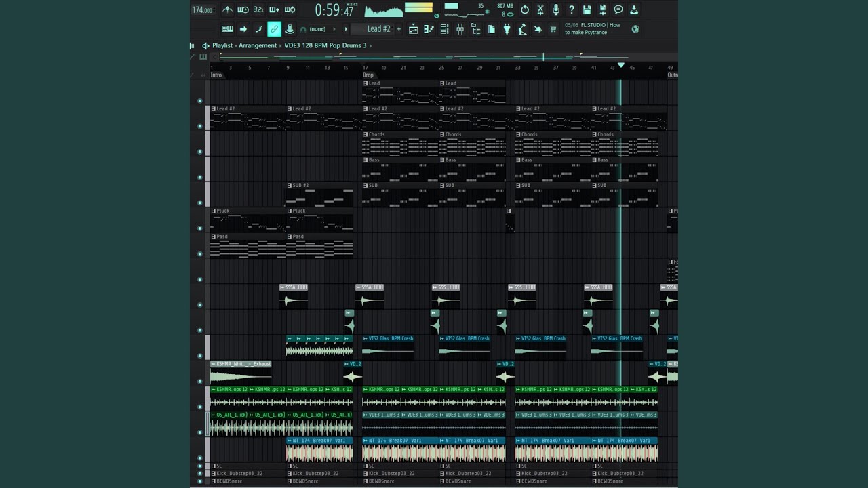Click the speaker icon beside Playlist title
This screenshot has width=868, height=488.
pos(205,46)
